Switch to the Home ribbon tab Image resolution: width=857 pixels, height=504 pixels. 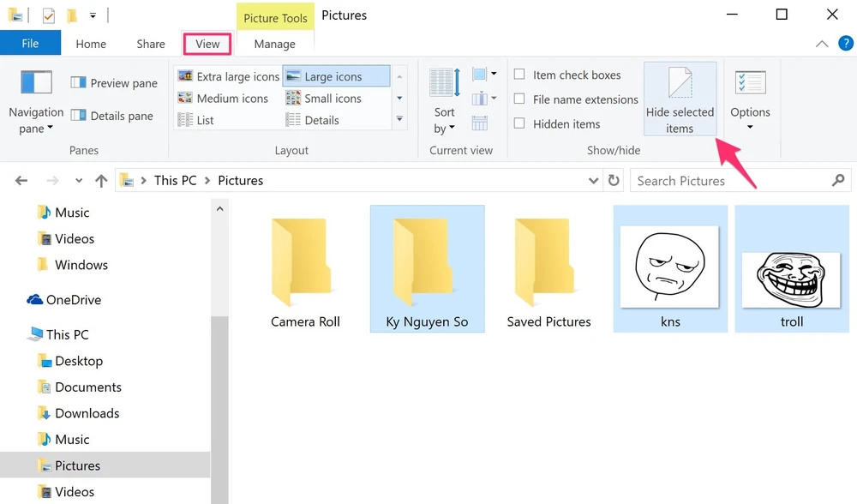click(x=91, y=43)
